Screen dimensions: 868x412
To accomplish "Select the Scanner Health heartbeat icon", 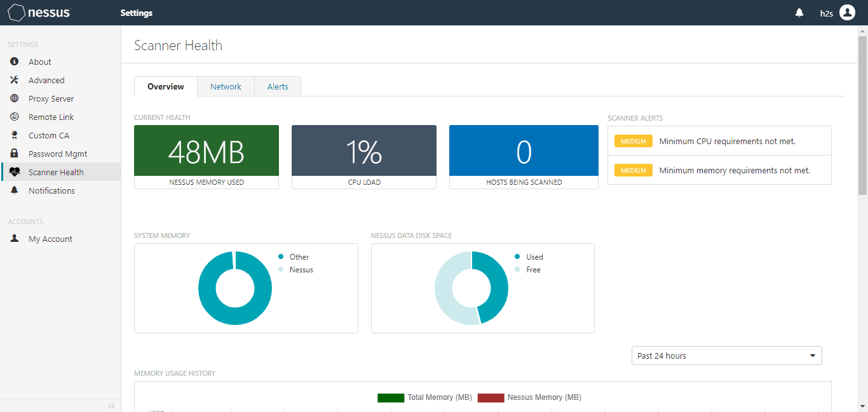I will point(14,172).
